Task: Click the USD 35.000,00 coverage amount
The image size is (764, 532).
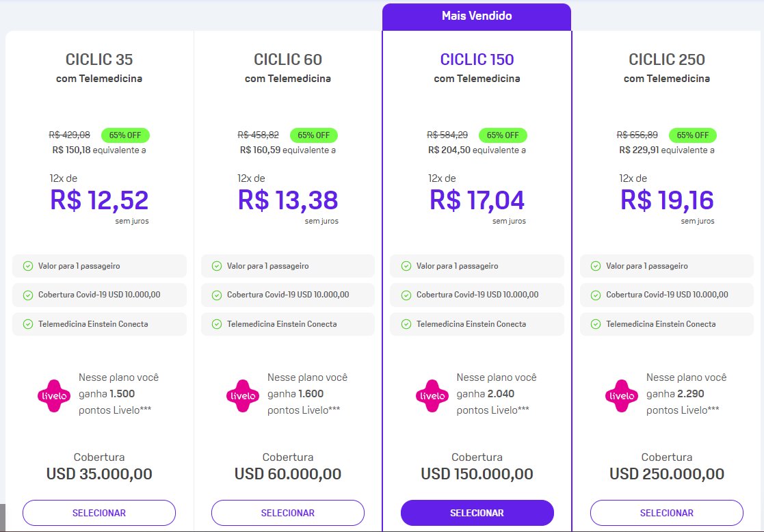Action: point(99,474)
